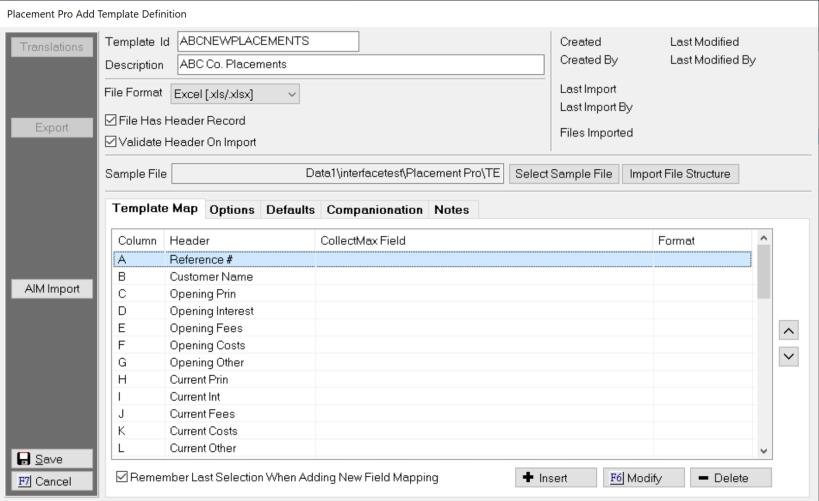The height and width of the screenshot is (501, 819).
Task: Click the Insert button with plus icon
Action: (556, 478)
